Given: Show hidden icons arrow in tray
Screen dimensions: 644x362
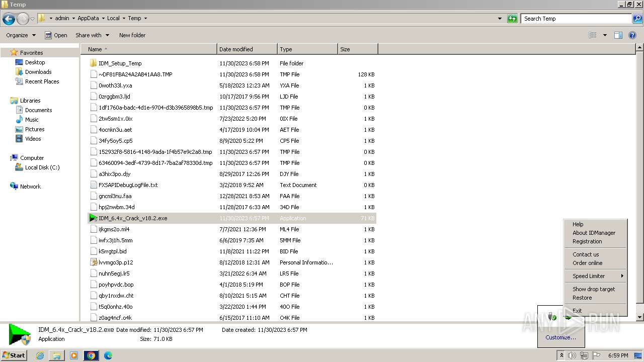Looking at the screenshot, I should (561, 355).
